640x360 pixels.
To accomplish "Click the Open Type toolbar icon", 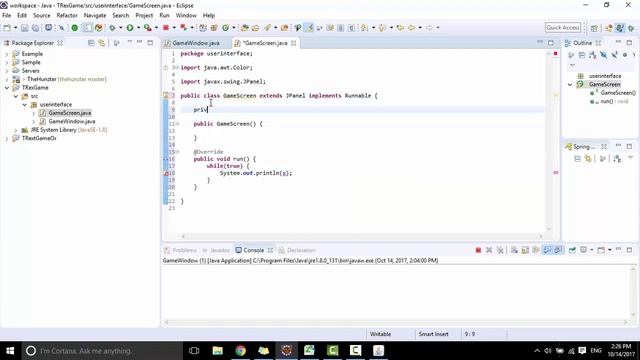I will point(244,28).
